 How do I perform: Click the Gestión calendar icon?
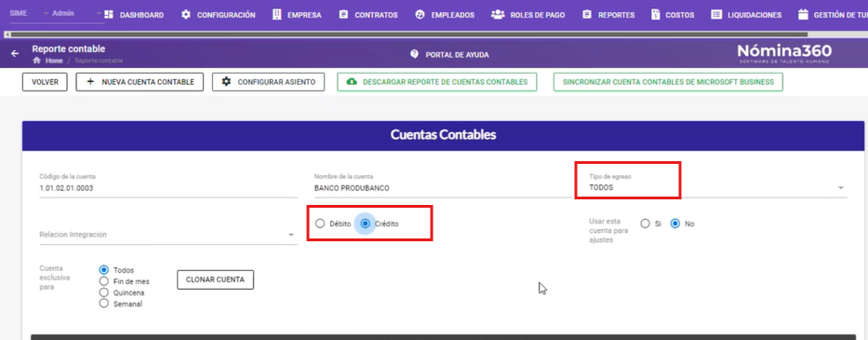[x=803, y=15]
